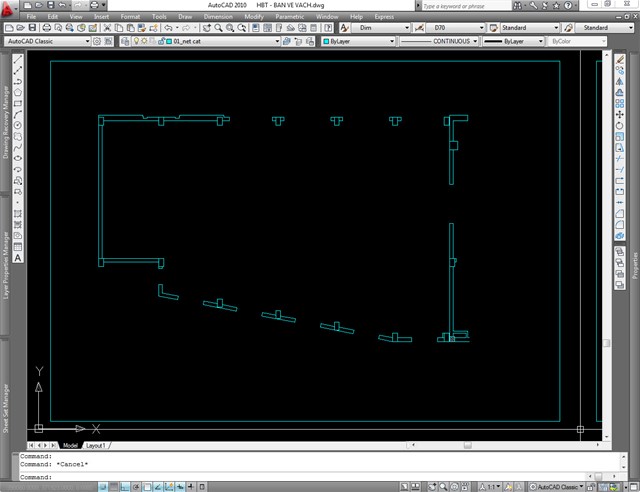640x492 pixels.
Task: Click the Command line input area
Action: click(x=302, y=477)
